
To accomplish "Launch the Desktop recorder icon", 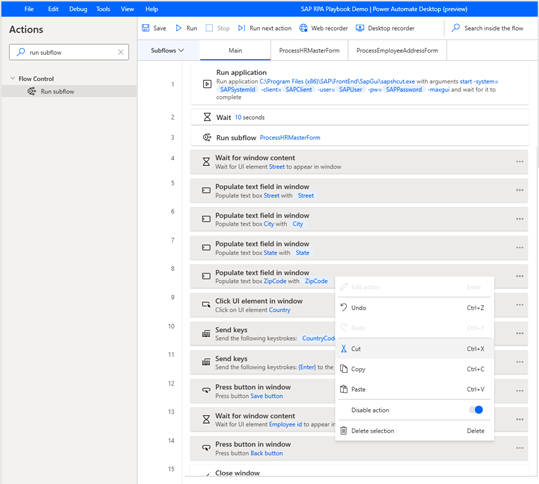I will 360,28.
